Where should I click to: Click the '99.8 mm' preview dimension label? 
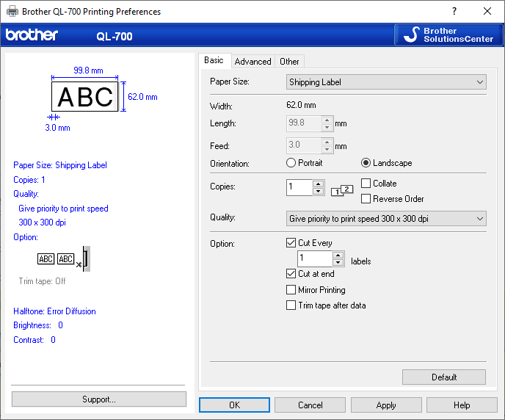pos(88,70)
